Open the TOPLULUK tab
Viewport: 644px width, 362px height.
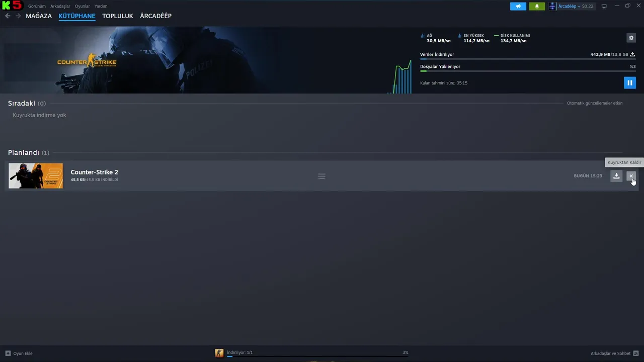[x=118, y=16]
